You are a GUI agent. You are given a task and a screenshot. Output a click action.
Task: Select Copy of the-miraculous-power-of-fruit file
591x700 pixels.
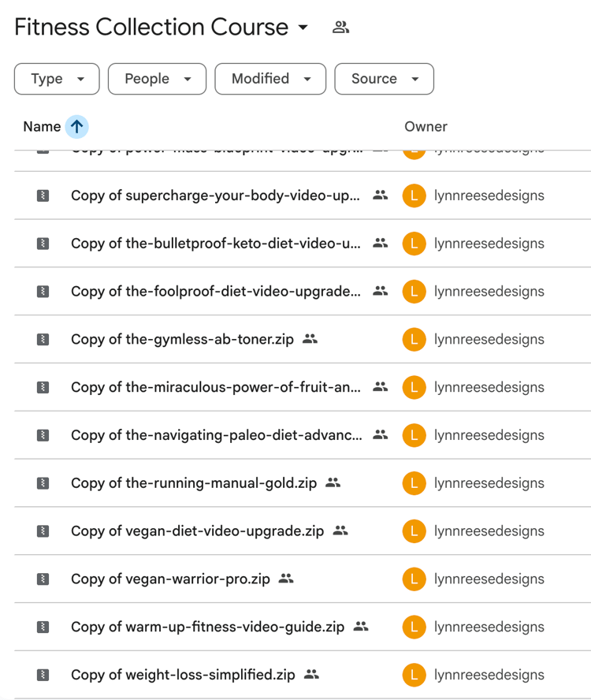pos(216,387)
